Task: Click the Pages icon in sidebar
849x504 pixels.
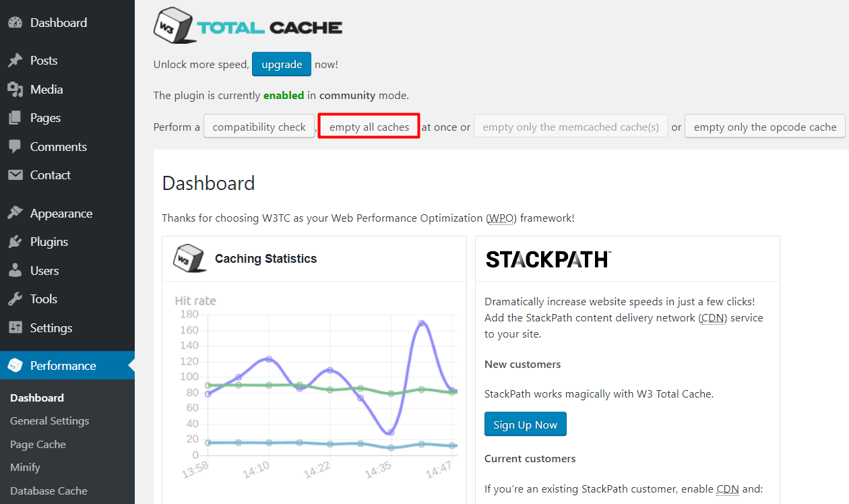Action: coord(15,118)
